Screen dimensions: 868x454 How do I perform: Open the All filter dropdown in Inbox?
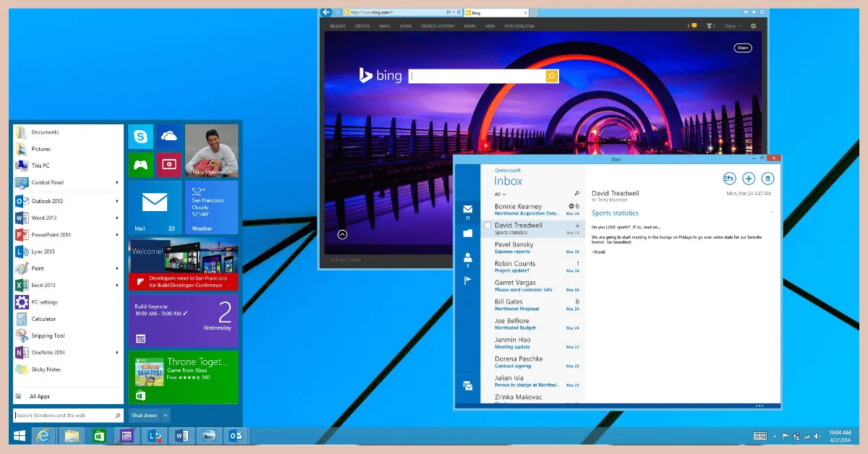[500, 194]
